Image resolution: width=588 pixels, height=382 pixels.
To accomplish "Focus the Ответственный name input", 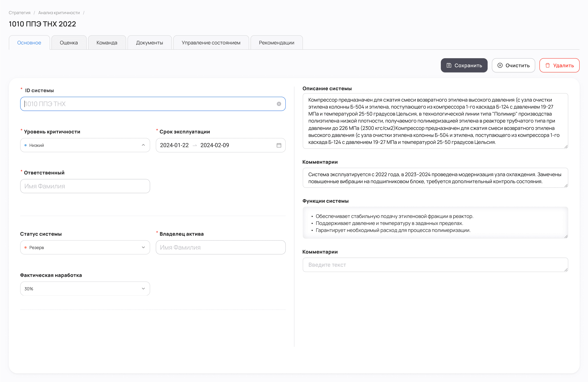I will tap(85, 186).
